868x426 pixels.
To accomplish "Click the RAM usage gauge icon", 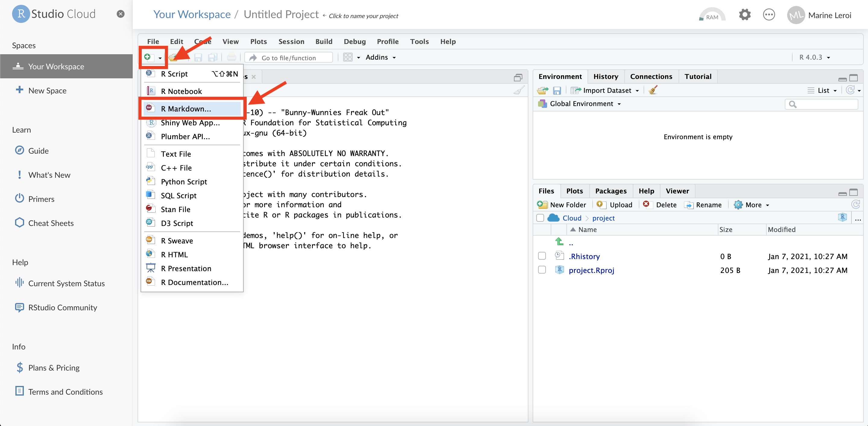I will coord(712,15).
